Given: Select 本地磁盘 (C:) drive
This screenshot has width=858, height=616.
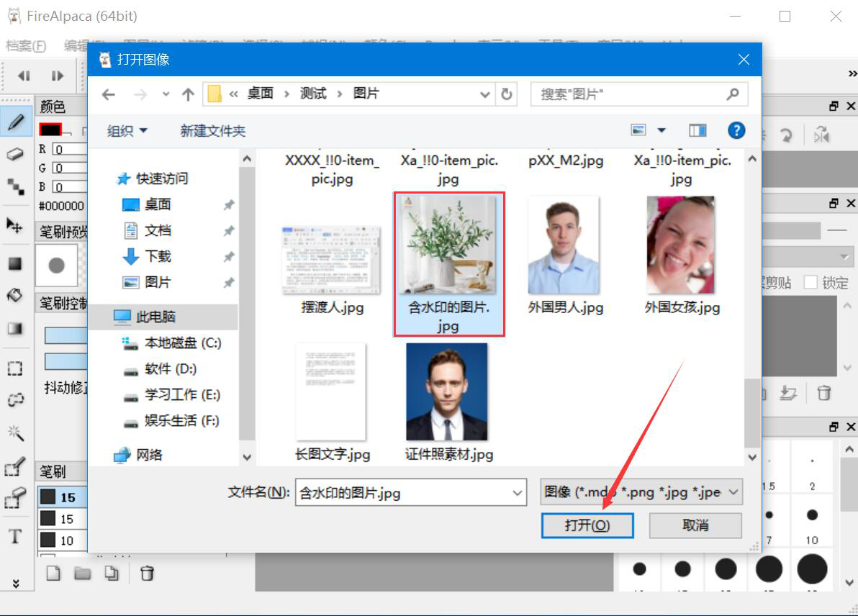Looking at the screenshot, I should [x=172, y=343].
